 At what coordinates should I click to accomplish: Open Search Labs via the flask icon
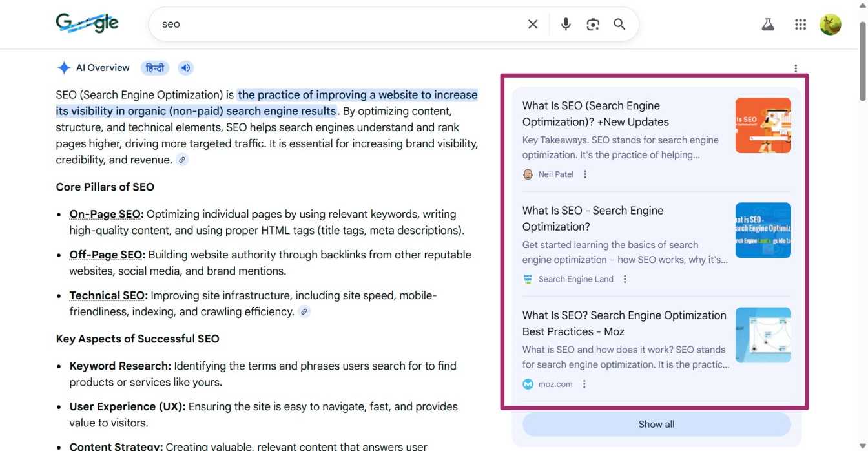tap(767, 24)
